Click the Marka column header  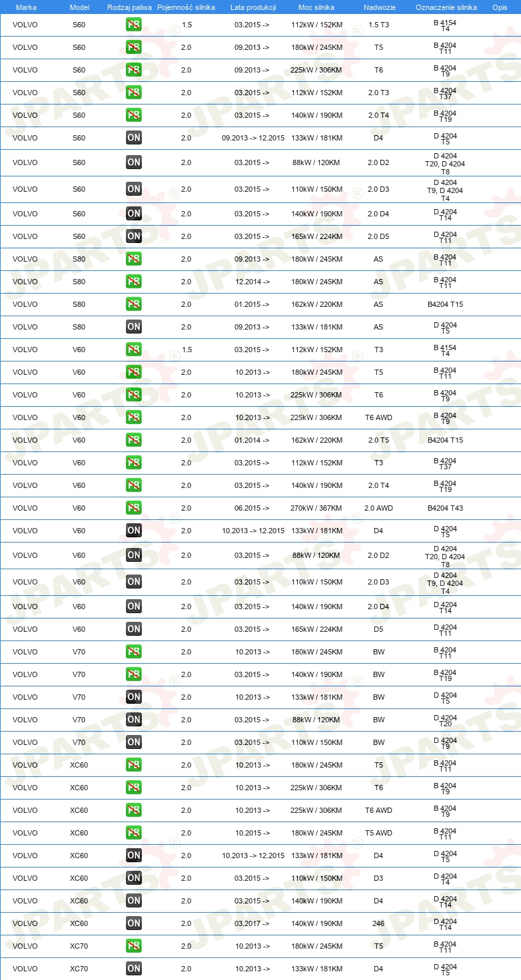[26, 7]
